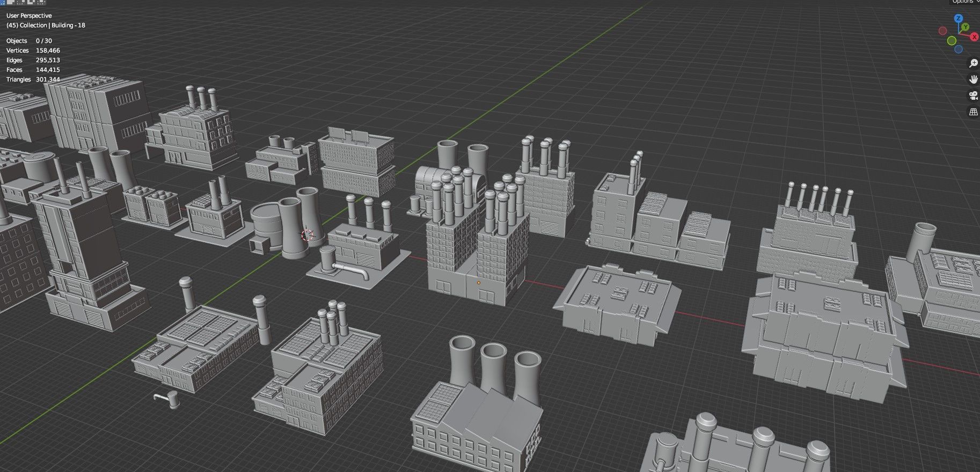Click the Vertices '158,466' value
This screenshot has height=472, width=980.
pyautogui.click(x=48, y=50)
